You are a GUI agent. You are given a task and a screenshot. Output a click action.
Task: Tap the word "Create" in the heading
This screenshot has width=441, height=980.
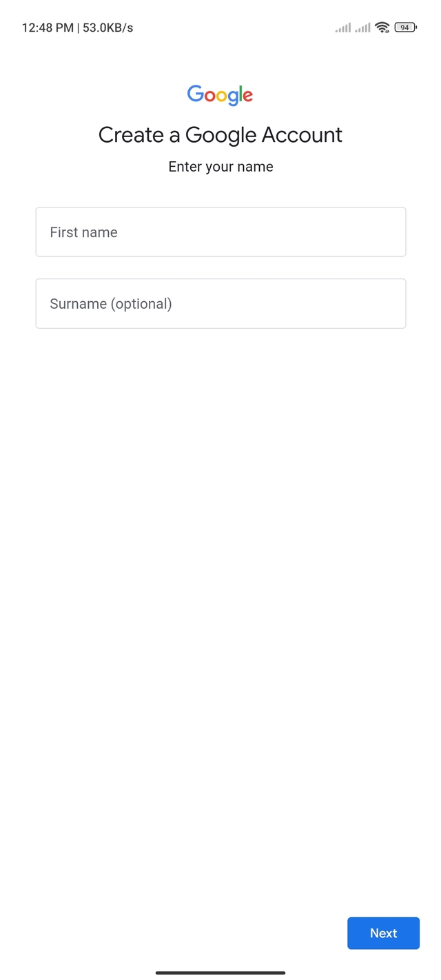tap(131, 135)
